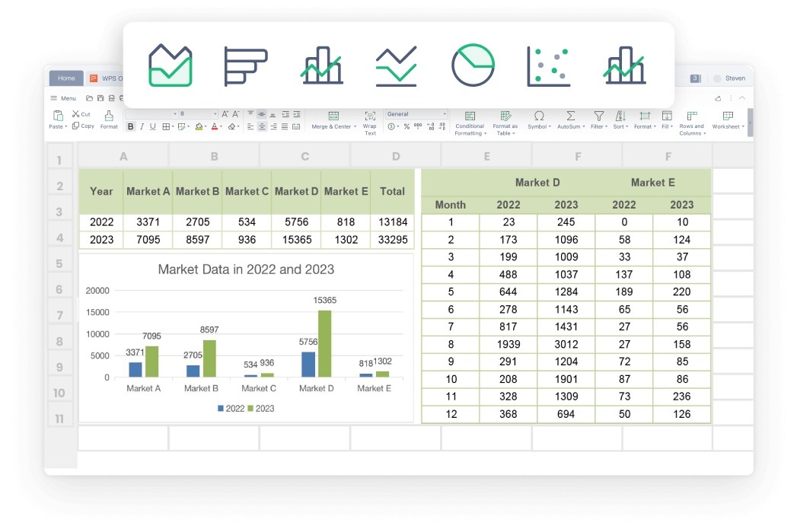The image size is (797, 532).
Task: Click the Wrap Text button
Action: click(x=370, y=122)
